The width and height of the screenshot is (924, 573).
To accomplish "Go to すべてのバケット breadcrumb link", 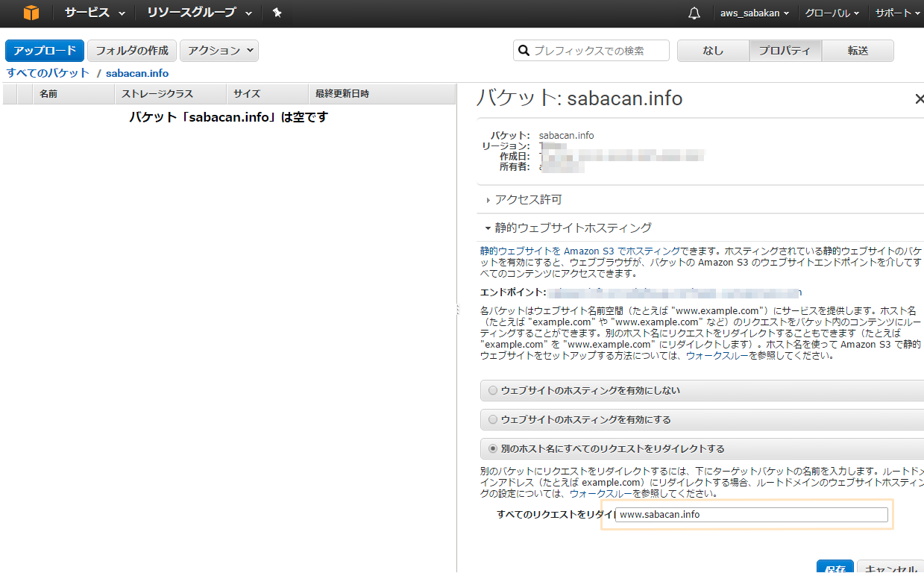I will (x=48, y=73).
